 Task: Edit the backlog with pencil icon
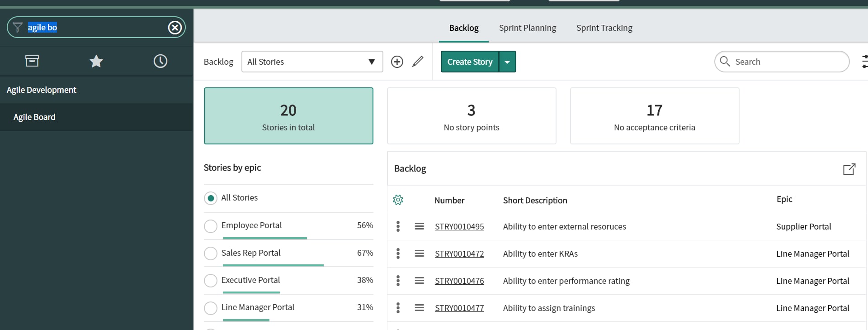click(418, 62)
